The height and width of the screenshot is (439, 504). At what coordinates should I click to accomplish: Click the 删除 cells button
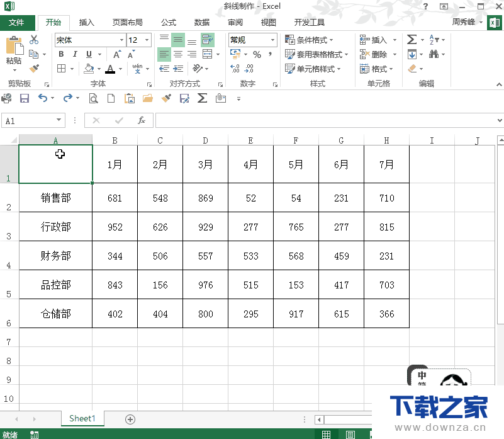[373, 54]
